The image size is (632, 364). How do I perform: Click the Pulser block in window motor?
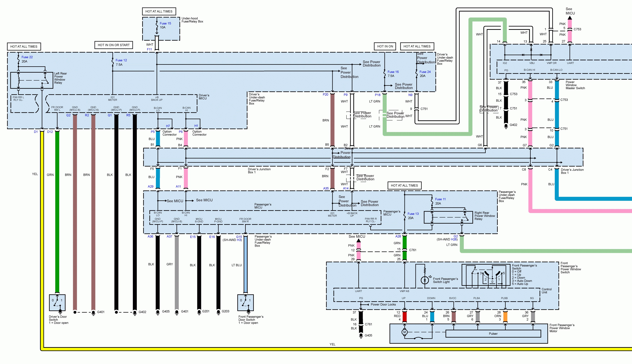[x=493, y=333]
